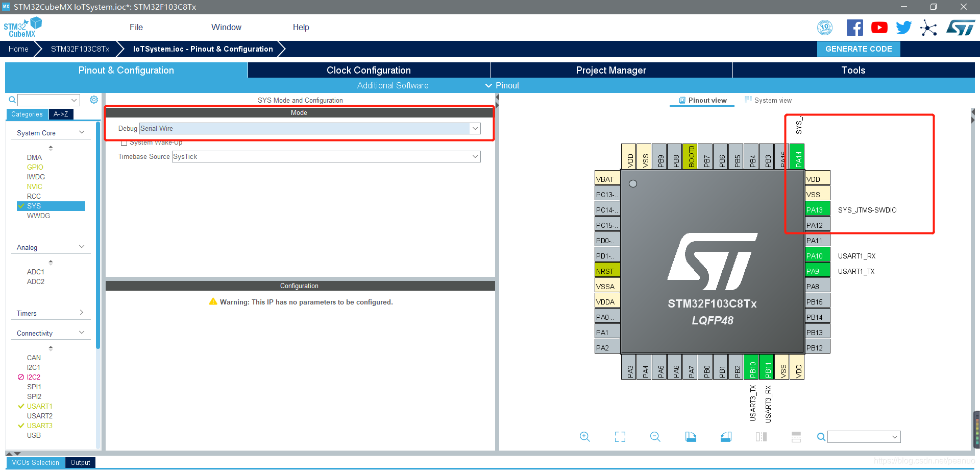This screenshot has width=980, height=470.
Task: Click the search magnifier above the categories list
Action: [x=12, y=100]
